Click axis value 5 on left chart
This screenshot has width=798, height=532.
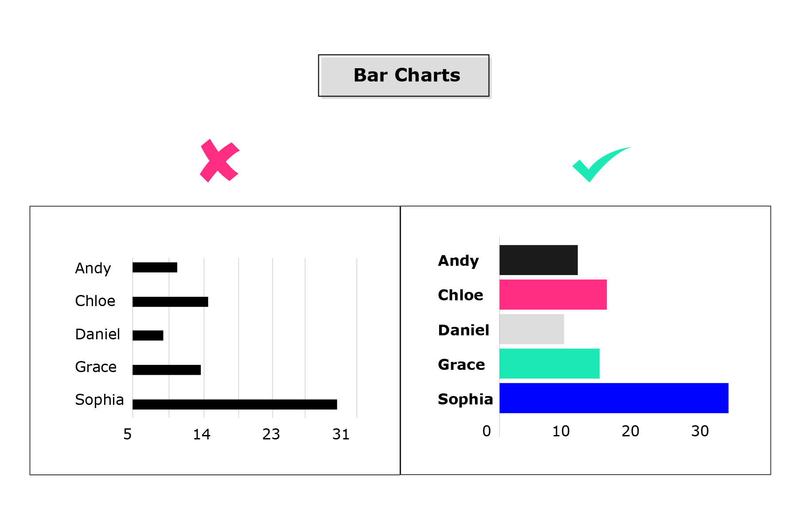(128, 434)
